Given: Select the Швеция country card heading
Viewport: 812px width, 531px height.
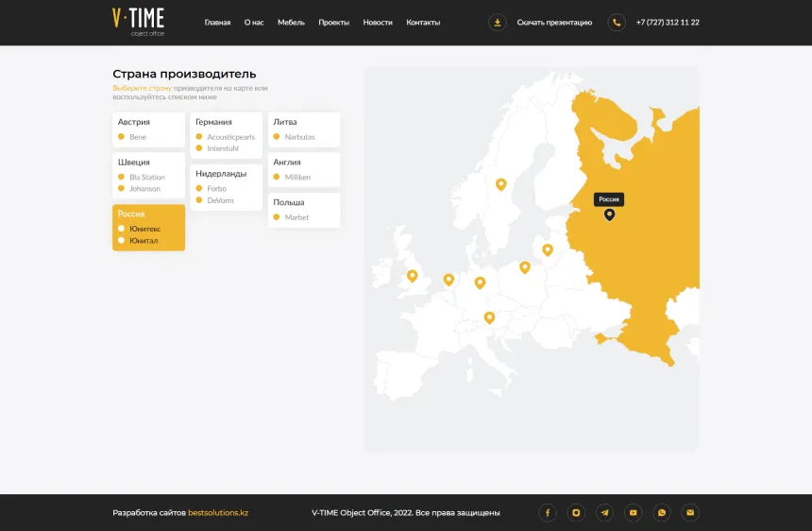Looking at the screenshot, I should (134, 163).
